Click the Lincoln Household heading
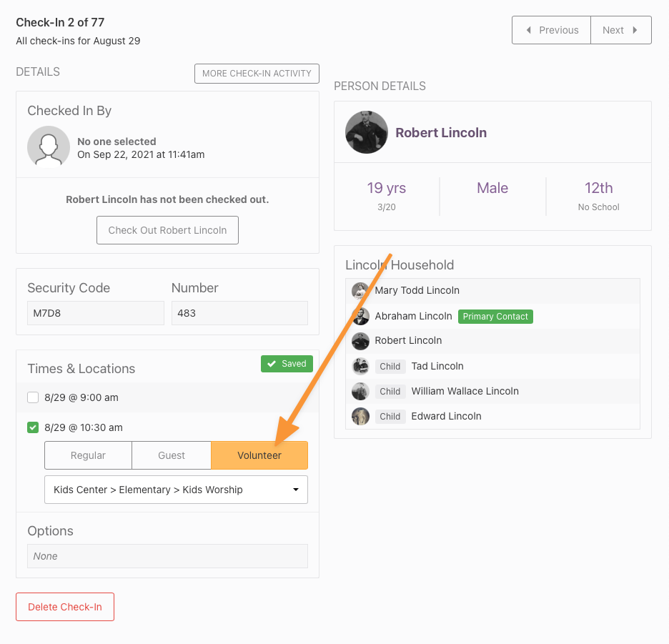Viewport: 669px width, 644px height. point(400,265)
